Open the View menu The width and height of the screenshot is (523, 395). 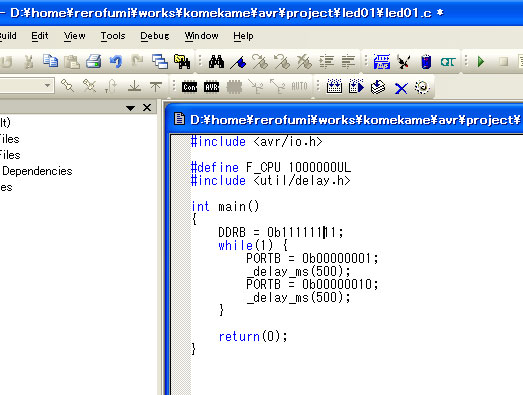tap(75, 36)
